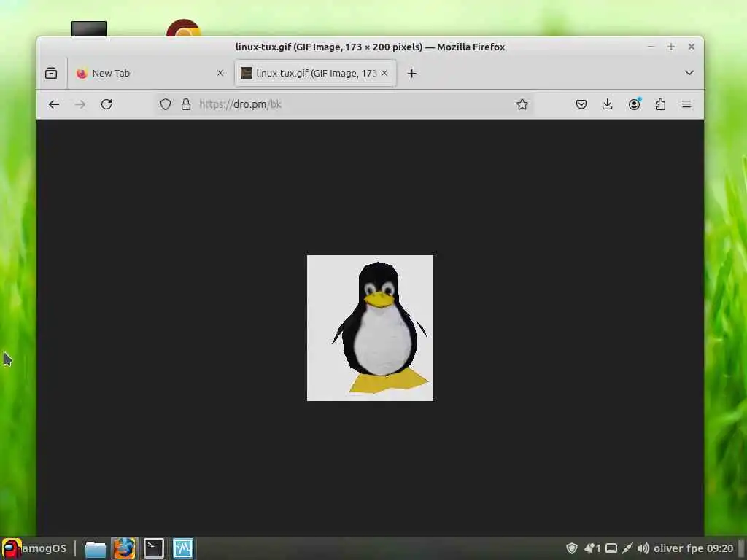
Task: Open the amogOS start menu
Action: tap(34, 548)
